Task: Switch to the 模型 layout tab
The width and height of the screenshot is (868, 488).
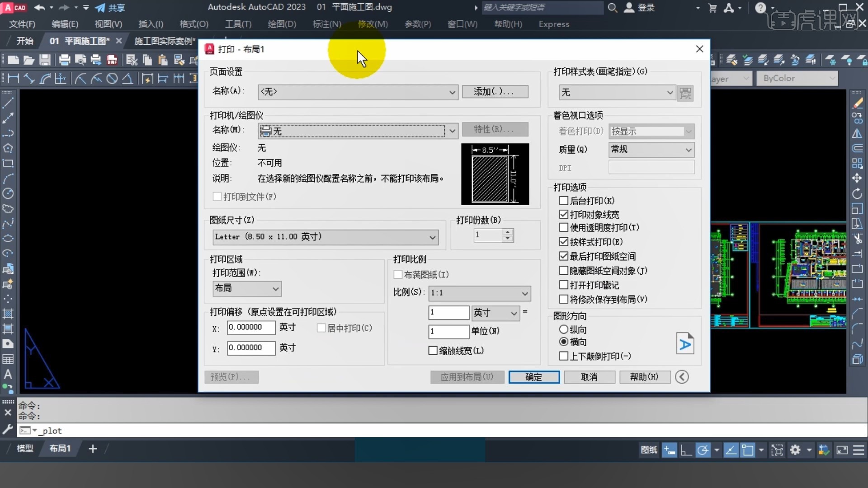Action: pyautogui.click(x=25, y=449)
